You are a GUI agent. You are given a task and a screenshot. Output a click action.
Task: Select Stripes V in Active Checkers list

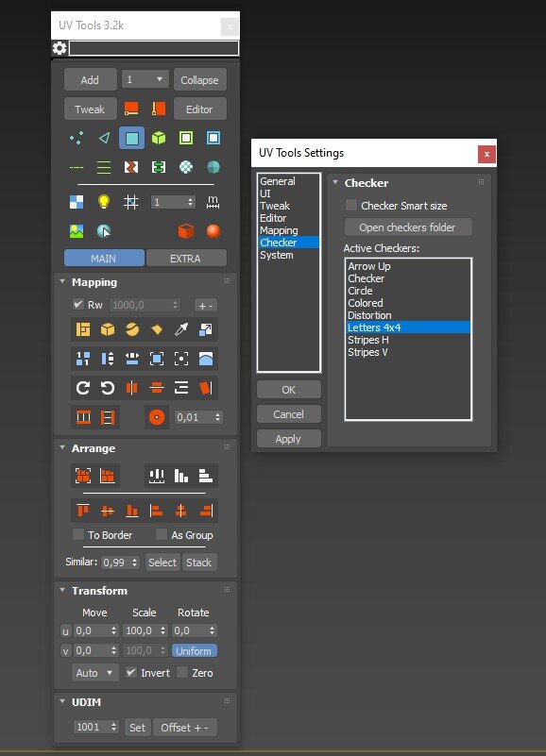(408, 352)
